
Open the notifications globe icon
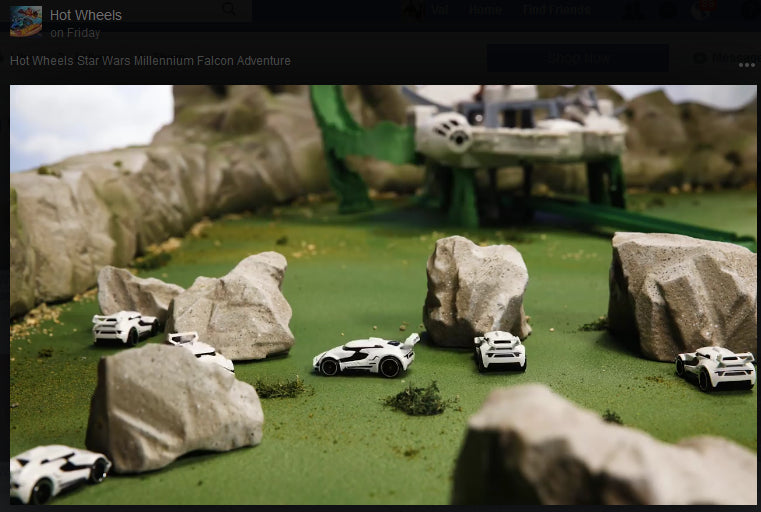click(x=701, y=10)
